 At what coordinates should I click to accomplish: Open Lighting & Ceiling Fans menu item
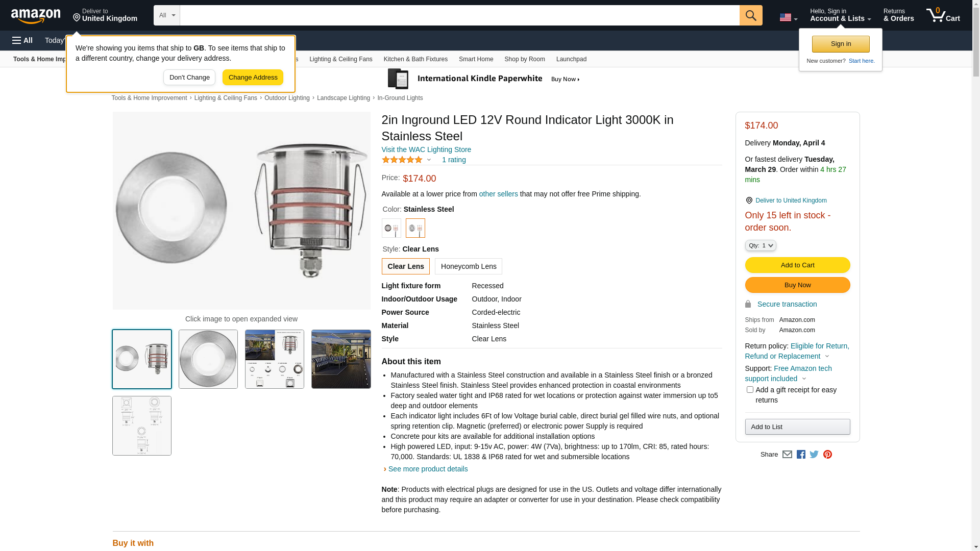pyautogui.click(x=340, y=59)
